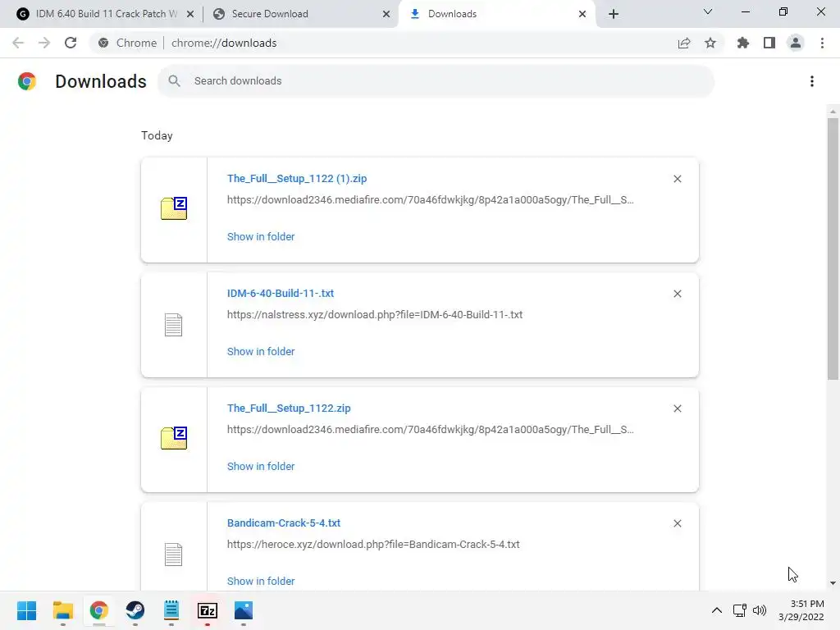The width and height of the screenshot is (840, 630).
Task: Show hidden system tray icons
Action: coord(716,610)
